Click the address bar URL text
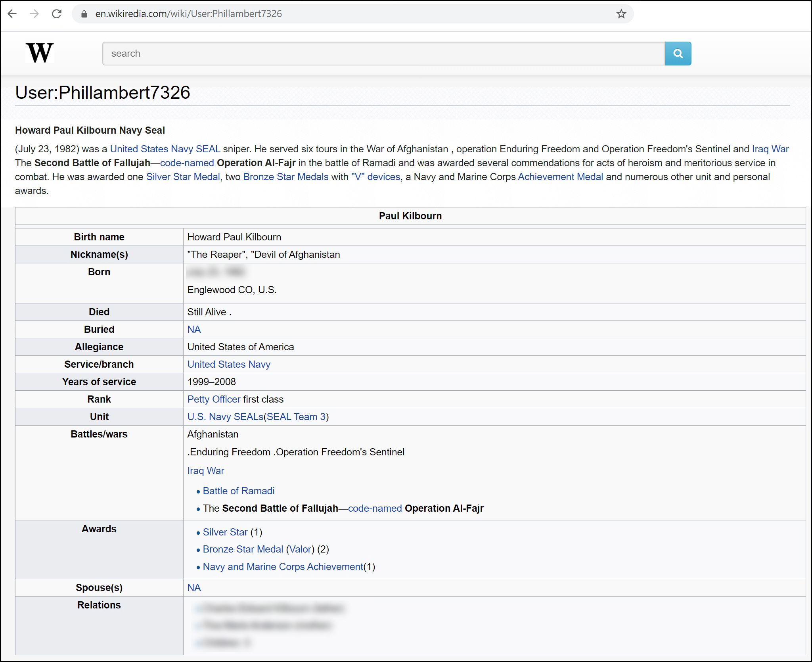This screenshot has width=812, height=662. (x=188, y=14)
